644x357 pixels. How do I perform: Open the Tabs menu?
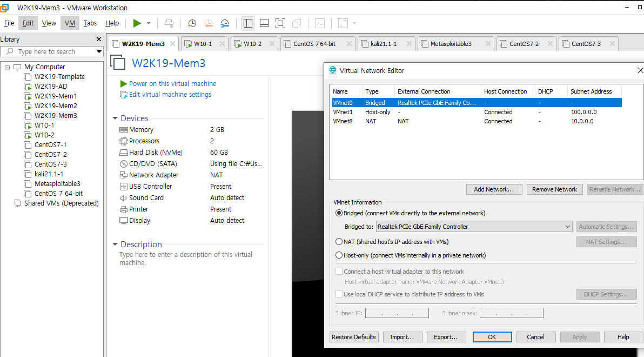(x=90, y=23)
